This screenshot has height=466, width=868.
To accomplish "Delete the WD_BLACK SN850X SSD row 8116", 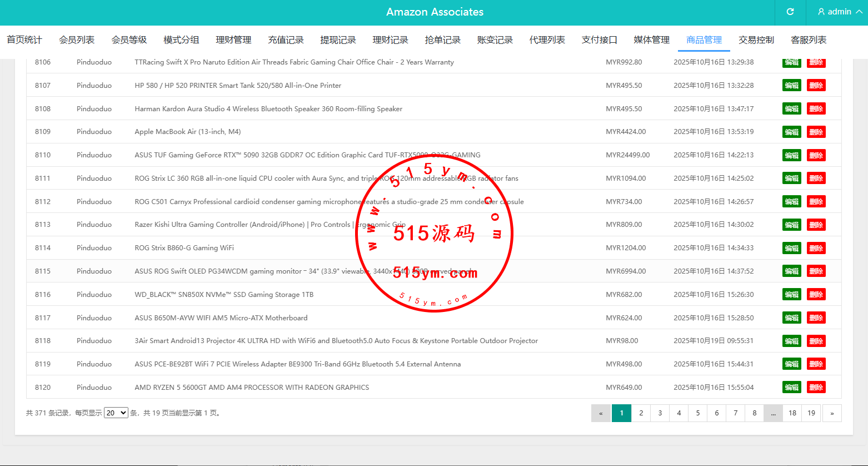I will [816, 295].
